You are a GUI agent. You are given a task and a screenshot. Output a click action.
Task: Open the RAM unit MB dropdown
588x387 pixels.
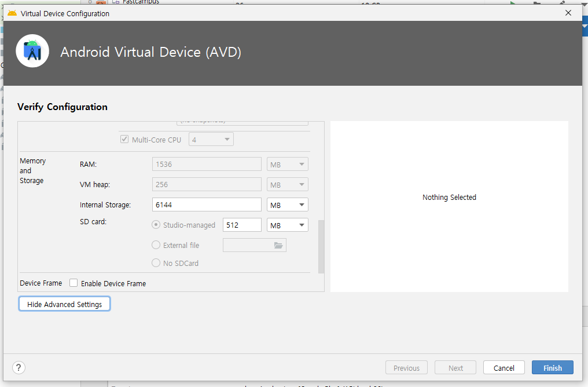[288, 165]
